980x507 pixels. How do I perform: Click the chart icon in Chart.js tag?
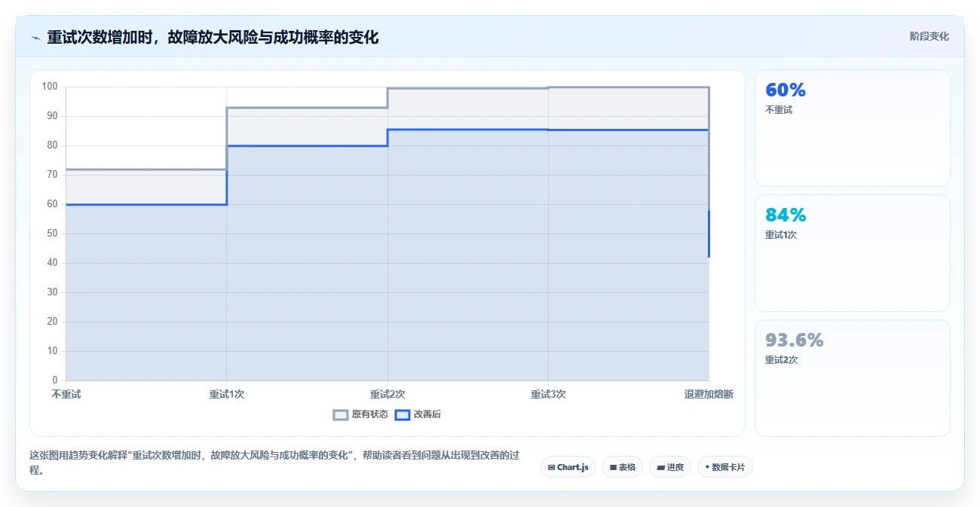pyautogui.click(x=552, y=467)
